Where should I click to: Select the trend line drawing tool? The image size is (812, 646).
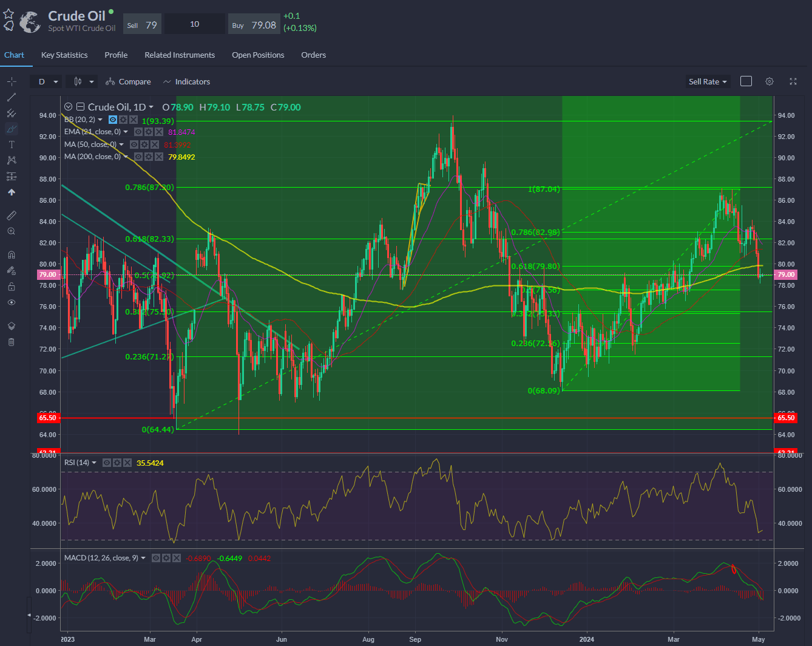(11, 97)
